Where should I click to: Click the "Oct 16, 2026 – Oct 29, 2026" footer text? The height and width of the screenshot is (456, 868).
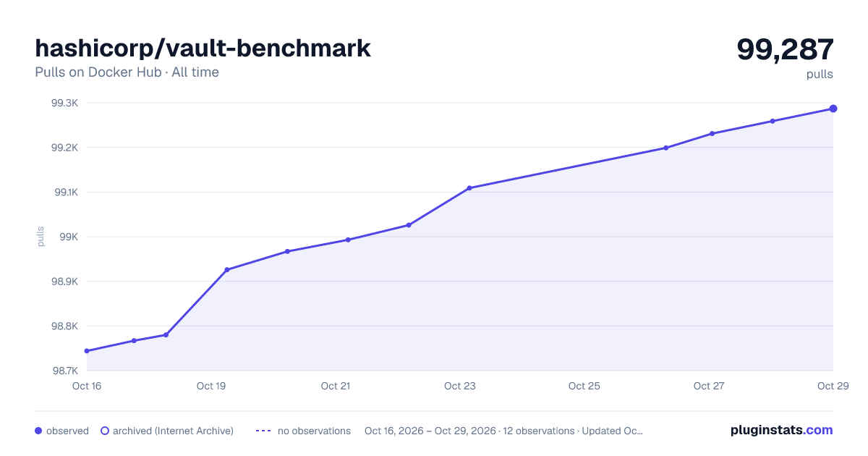pyautogui.click(x=430, y=431)
